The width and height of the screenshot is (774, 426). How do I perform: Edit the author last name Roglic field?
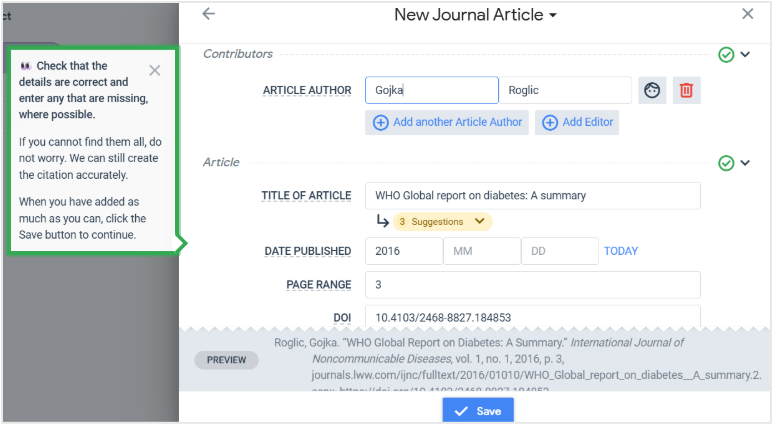(x=565, y=90)
